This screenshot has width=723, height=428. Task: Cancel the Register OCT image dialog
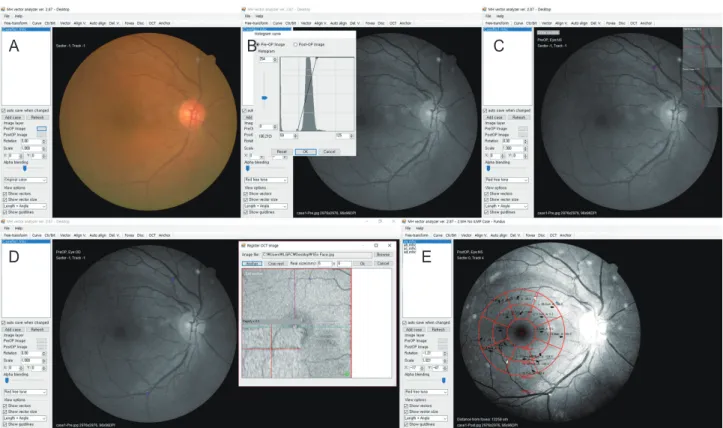click(383, 263)
